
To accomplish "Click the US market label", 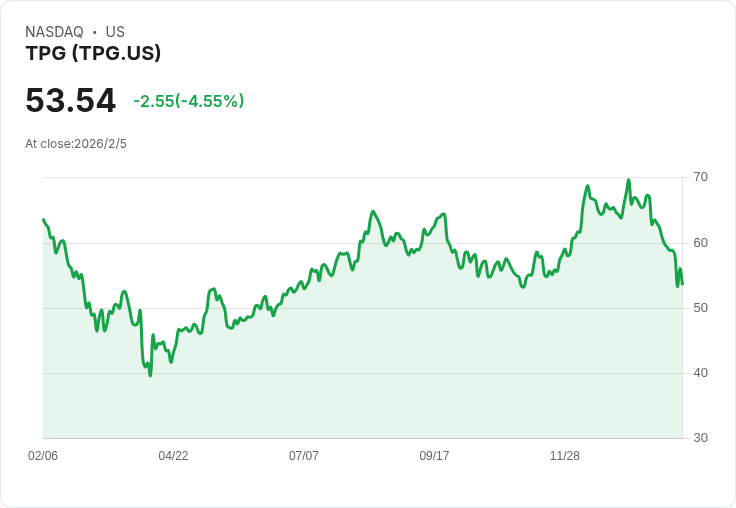I will [115, 32].
